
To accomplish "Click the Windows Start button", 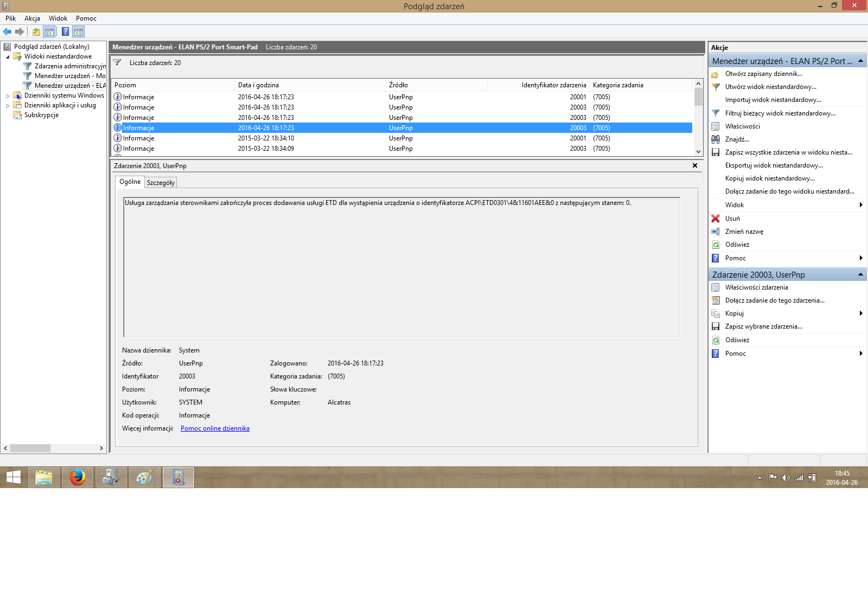I will coord(14,477).
